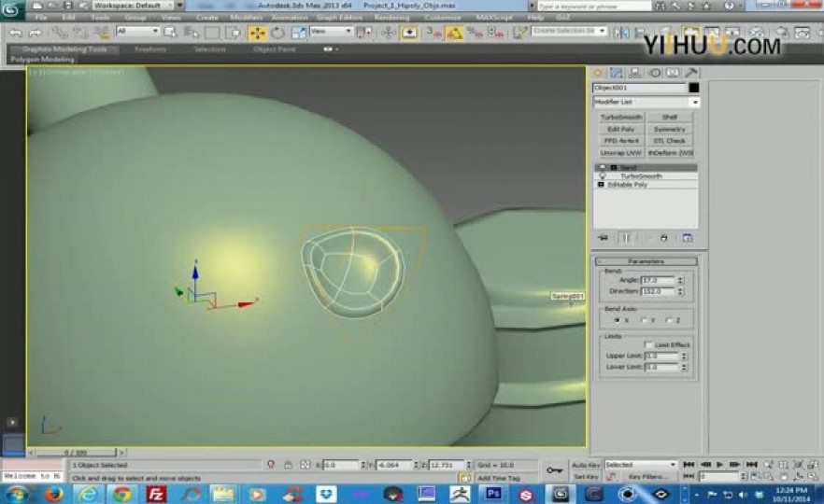Switch to the Object Paint ribbon tab

point(275,49)
